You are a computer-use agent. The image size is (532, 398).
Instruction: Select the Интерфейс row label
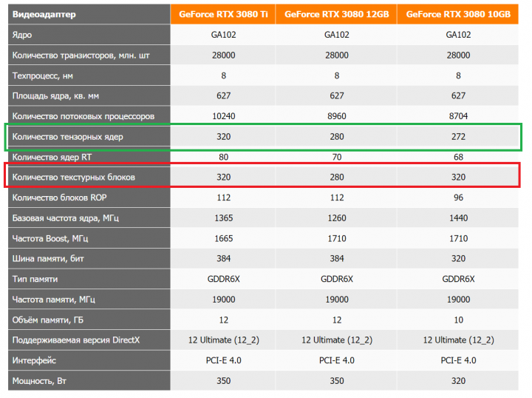coord(34,361)
